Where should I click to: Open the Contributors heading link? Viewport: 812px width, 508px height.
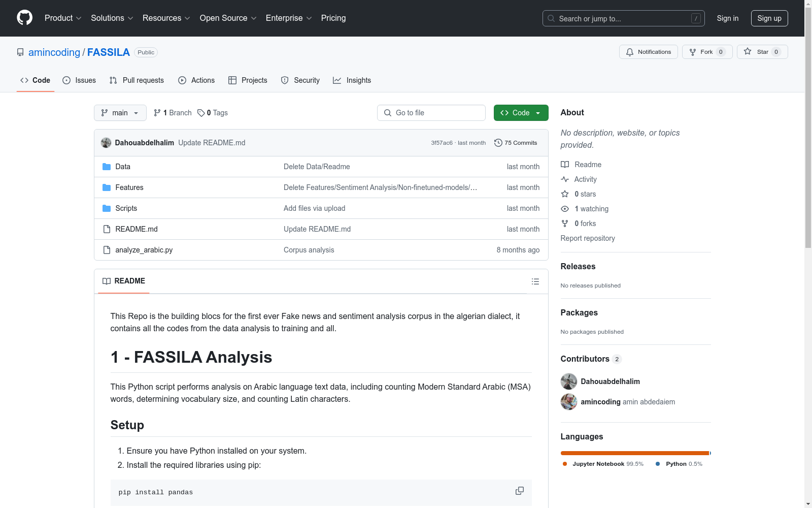[591, 359]
